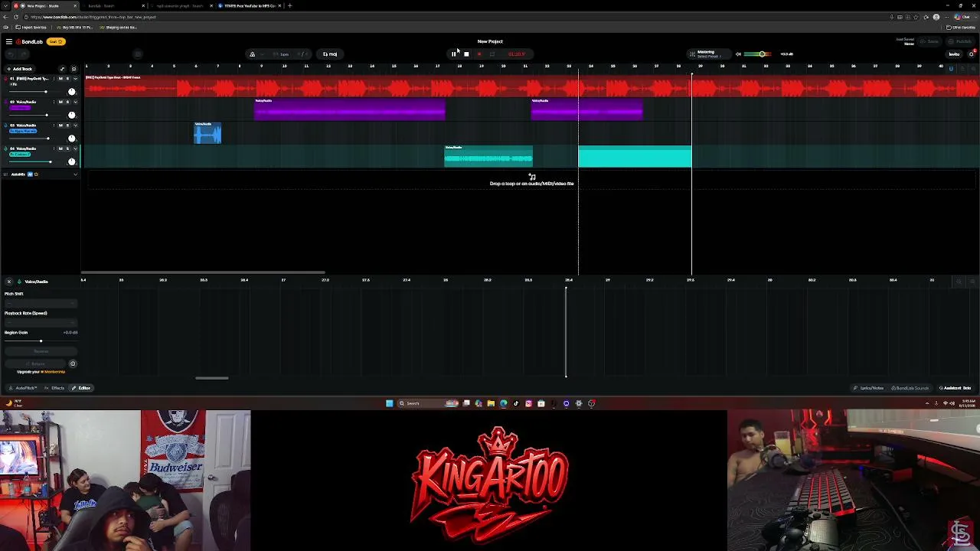Redo the last undone action
The image size is (980, 551).
22,54
